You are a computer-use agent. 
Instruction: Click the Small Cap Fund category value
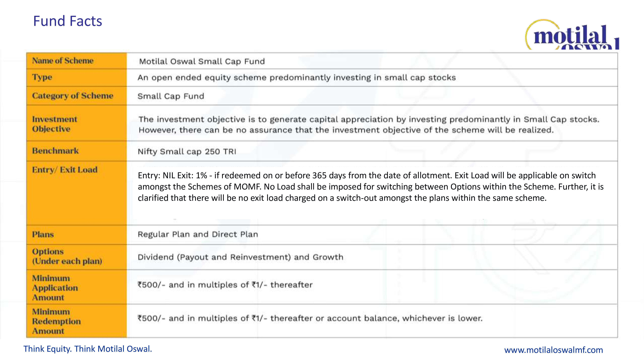click(171, 96)
